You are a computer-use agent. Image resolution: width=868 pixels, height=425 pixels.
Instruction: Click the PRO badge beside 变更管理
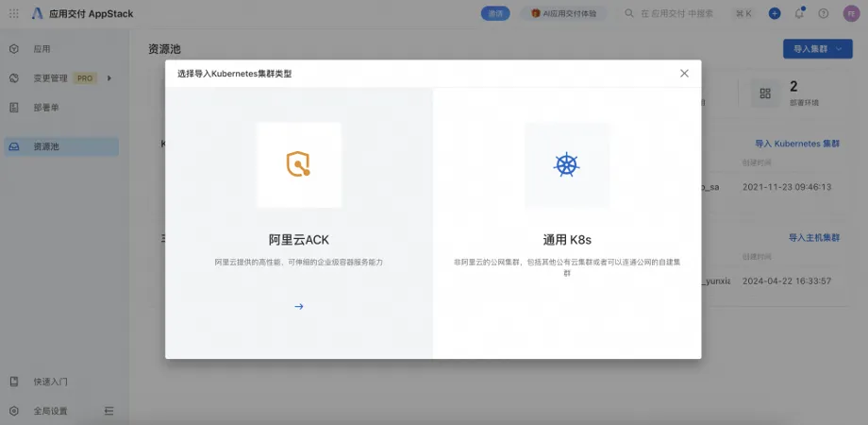tap(85, 78)
